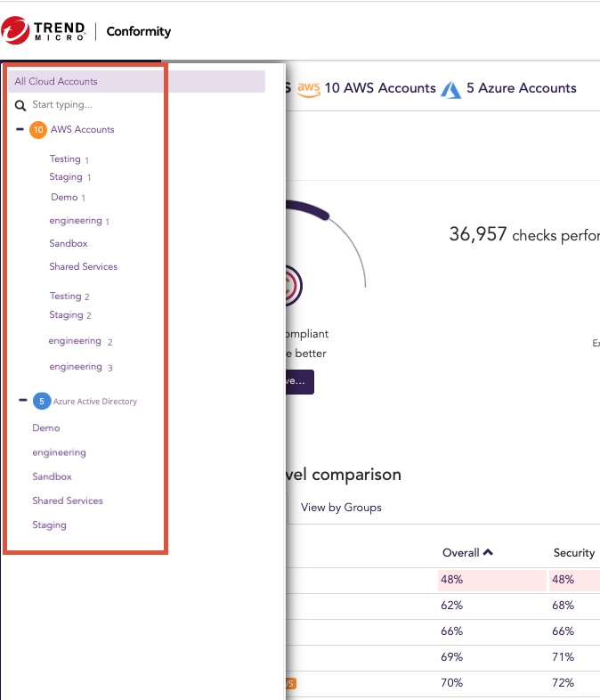Viewport: 600px width, 700px height.
Task: Select Demo 1 AWS account
Action: 68,198
